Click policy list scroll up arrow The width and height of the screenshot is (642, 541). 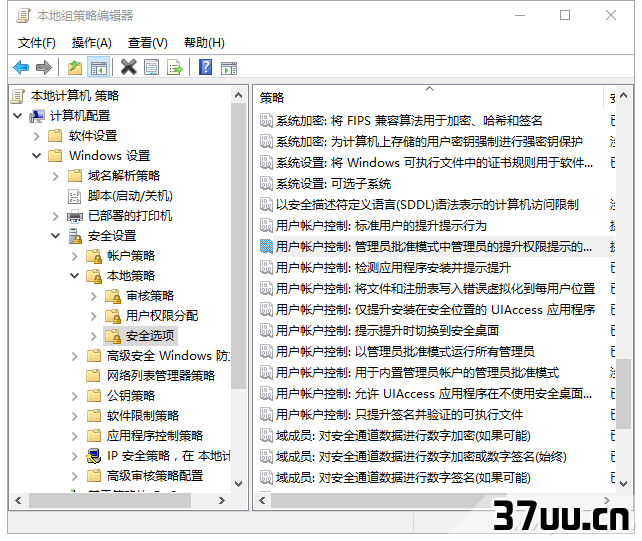click(x=624, y=95)
